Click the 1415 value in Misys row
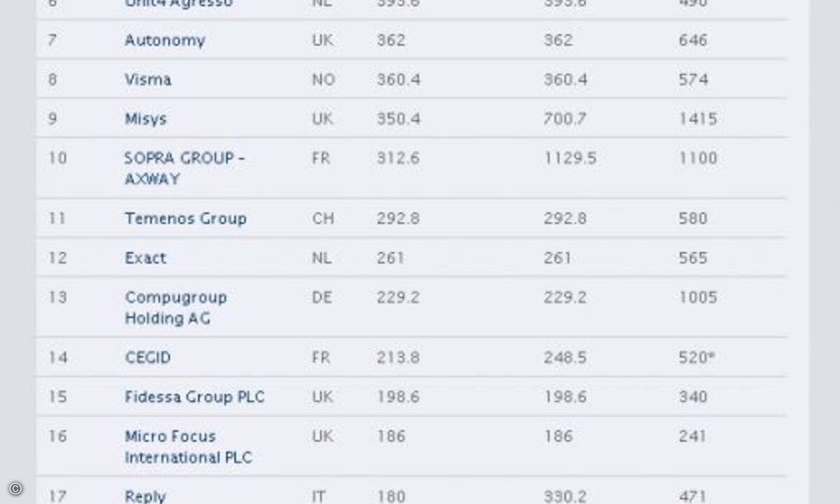840x504 pixels. (x=698, y=119)
